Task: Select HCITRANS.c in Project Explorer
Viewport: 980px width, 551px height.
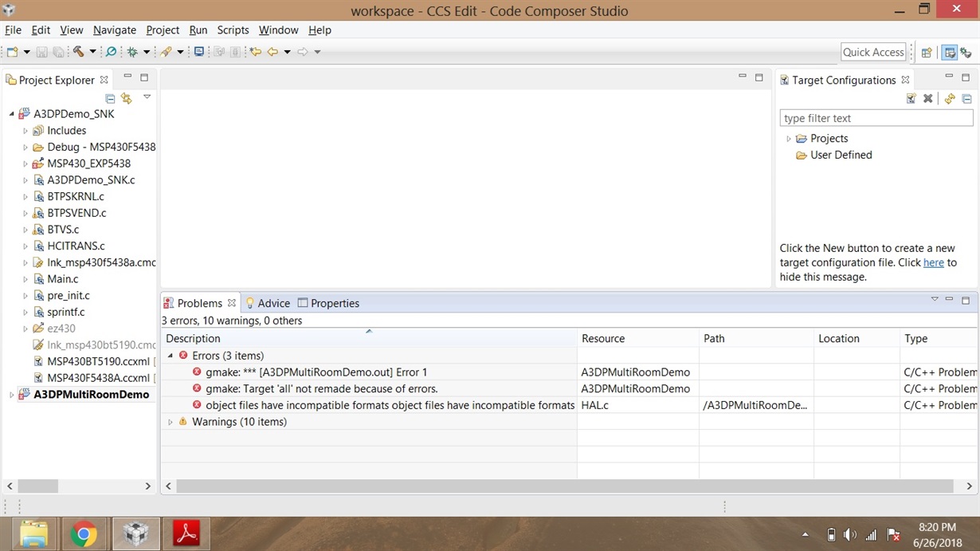Action: coord(76,246)
